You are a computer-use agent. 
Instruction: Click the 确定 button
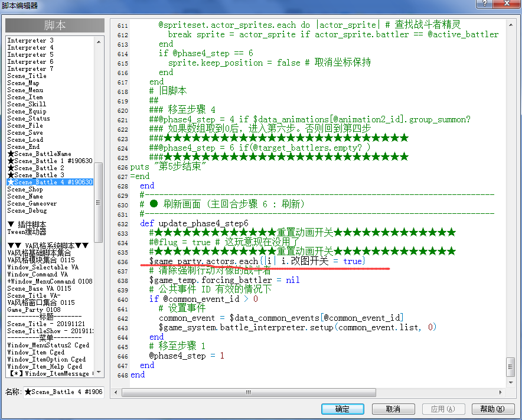click(x=342, y=409)
